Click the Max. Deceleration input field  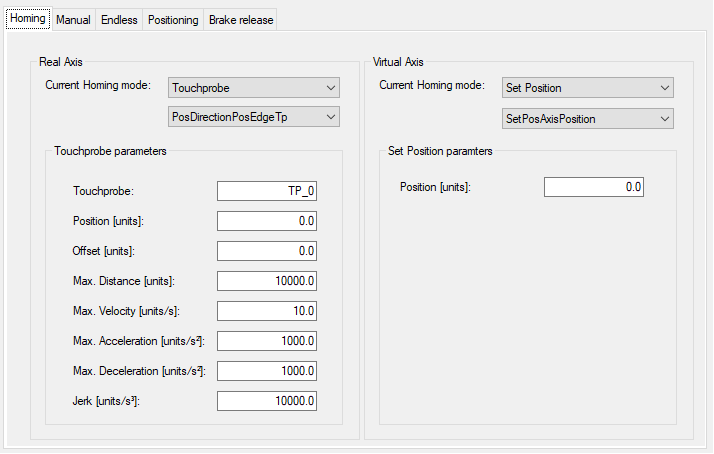pos(267,371)
